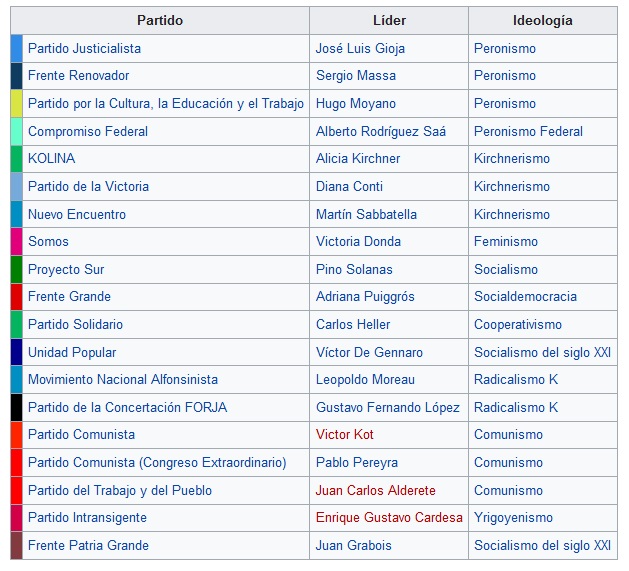Screen dimensions: 629x571
Task: Open the Frente Patria Grande link
Action: coord(88,545)
